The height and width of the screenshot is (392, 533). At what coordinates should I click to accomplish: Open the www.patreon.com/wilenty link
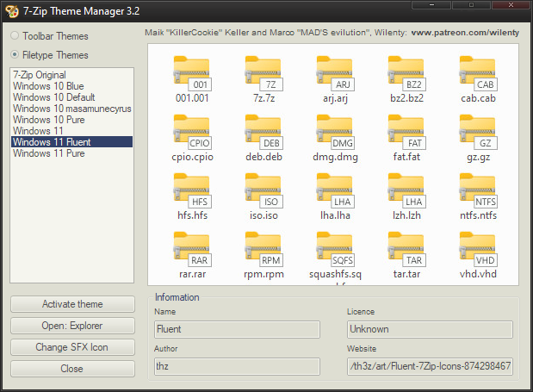click(465, 33)
